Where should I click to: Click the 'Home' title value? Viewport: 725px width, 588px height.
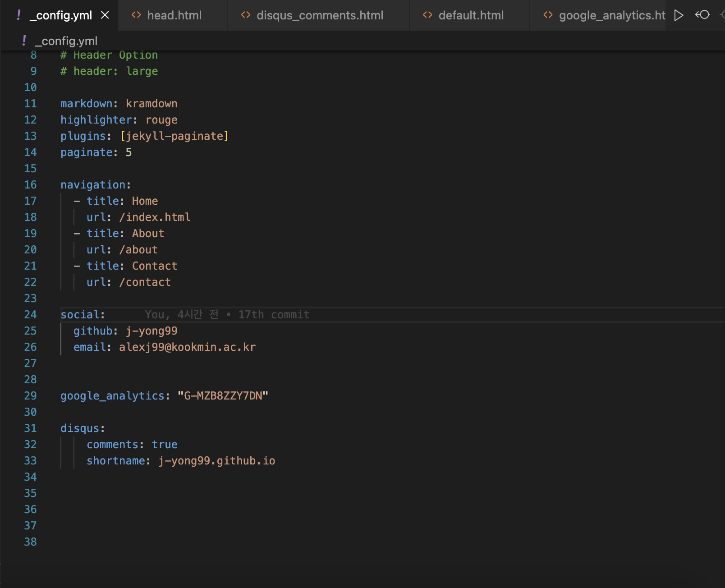click(x=145, y=201)
